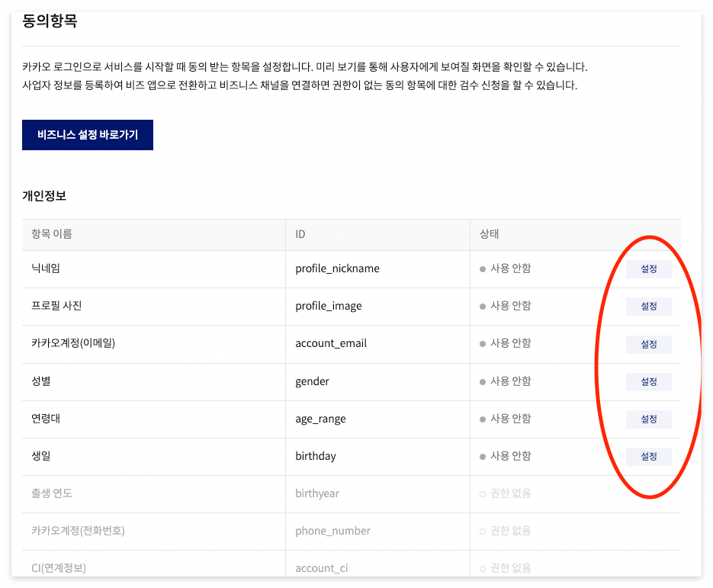This screenshot has width=713, height=588.
Task: Click 권한 없음 status for birthyear
Action: coord(505,493)
